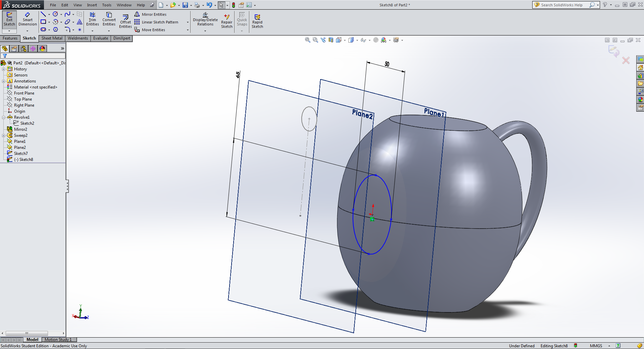The height and width of the screenshot is (349, 644).
Task: Select the sketch Point tool
Action: click(80, 30)
